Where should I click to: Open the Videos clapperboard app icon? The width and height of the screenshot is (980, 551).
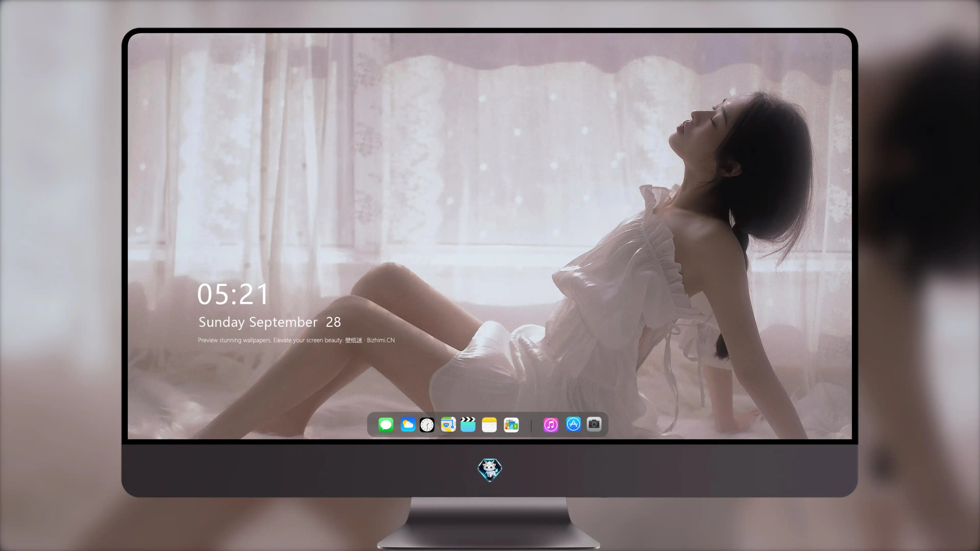pyautogui.click(x=468, y=424)
